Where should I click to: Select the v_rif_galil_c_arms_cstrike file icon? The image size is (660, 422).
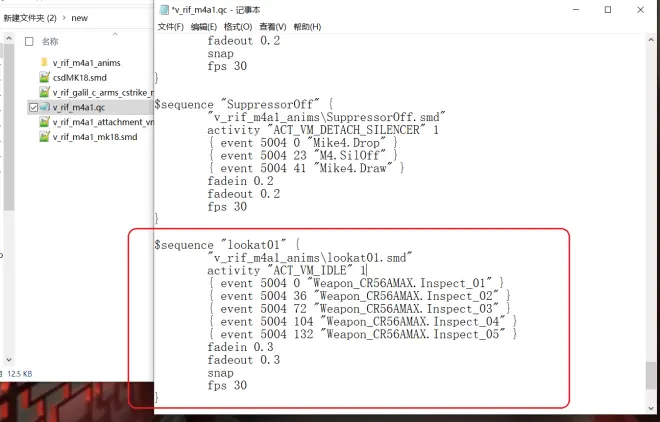pos(44,92)
